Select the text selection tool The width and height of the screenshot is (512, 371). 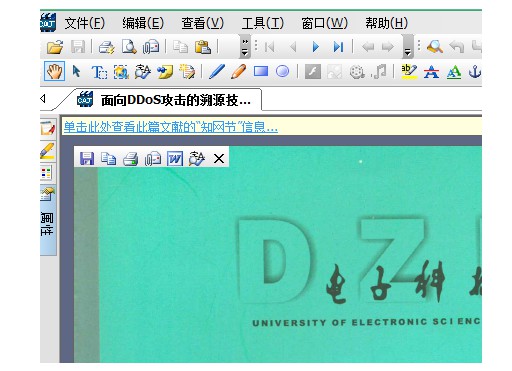pos(99,72)
